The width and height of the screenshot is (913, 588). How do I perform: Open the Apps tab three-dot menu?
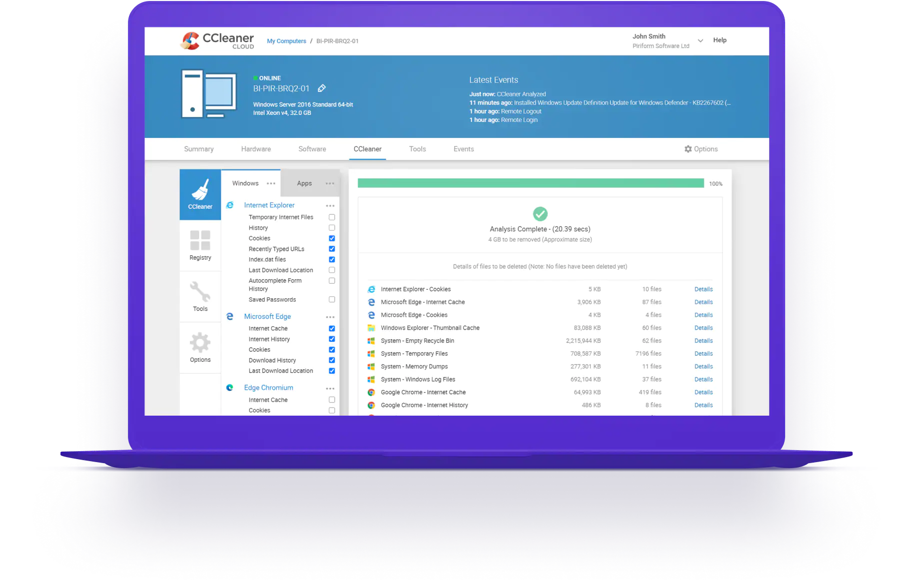[330, 183]
